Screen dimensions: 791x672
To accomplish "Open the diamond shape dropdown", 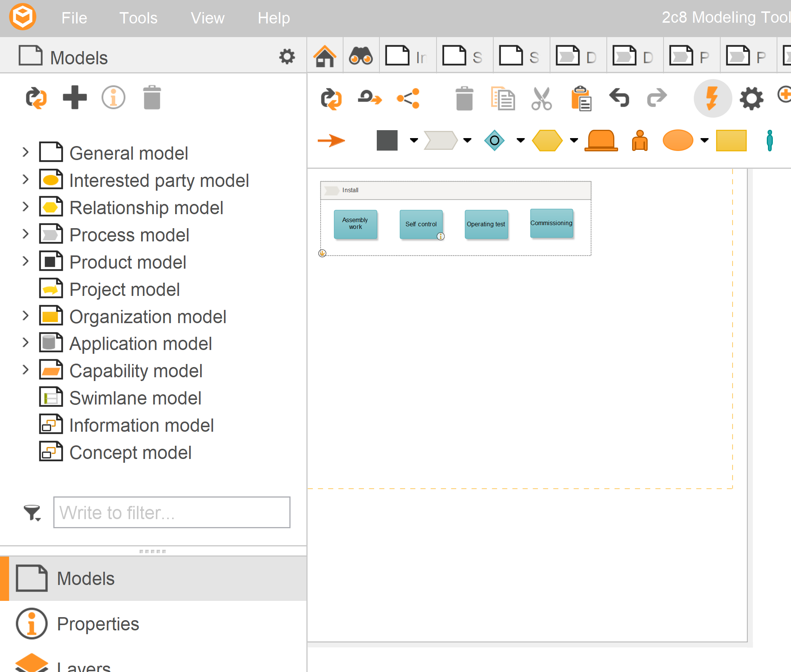I will pyautogui.click(x=520, y=140).
